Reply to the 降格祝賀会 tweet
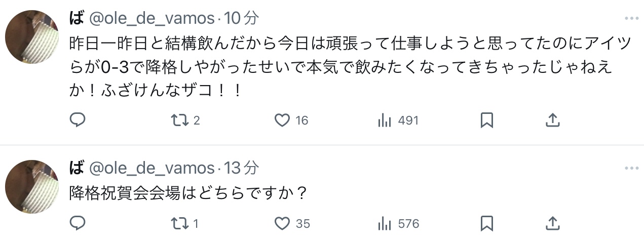644x242 pixels. coord(77,223)
